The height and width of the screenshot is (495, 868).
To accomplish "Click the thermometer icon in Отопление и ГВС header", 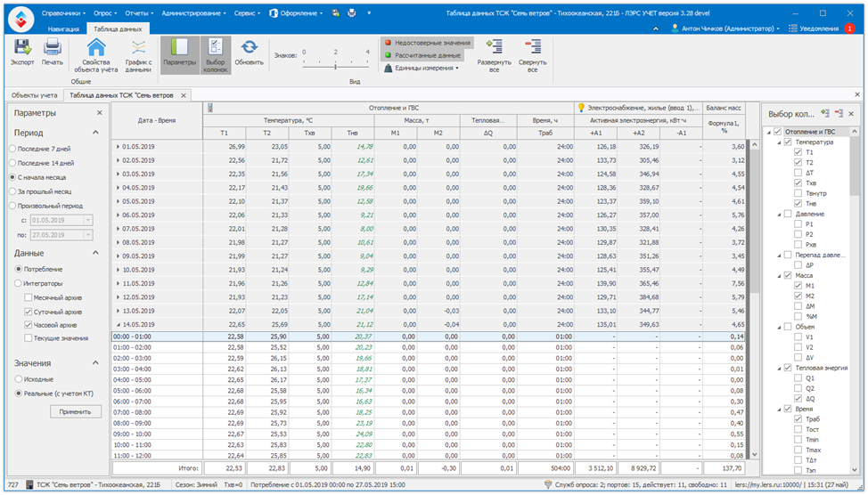I will point(209,109).
